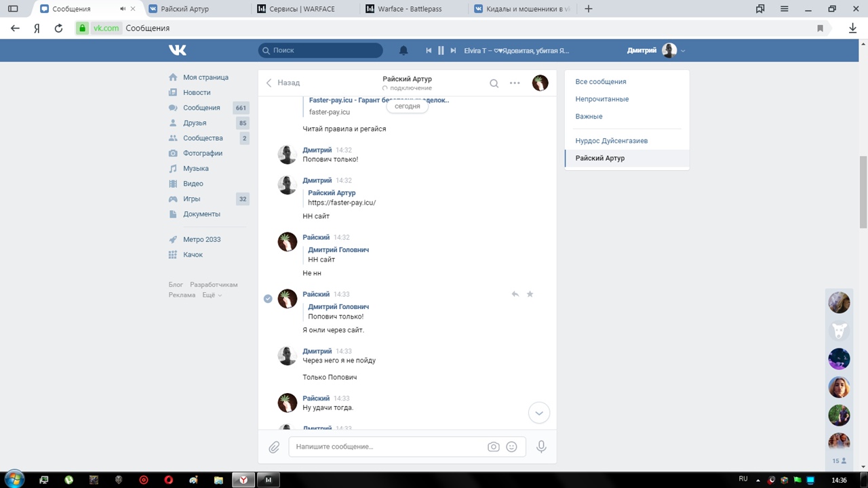
Task: Search within the conversation magnifier icon
Action: tap(494, 83)
